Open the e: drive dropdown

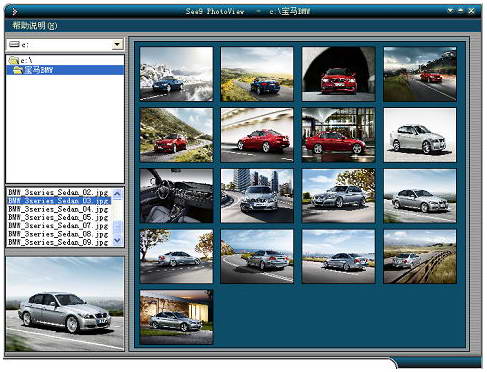point(117,44)
